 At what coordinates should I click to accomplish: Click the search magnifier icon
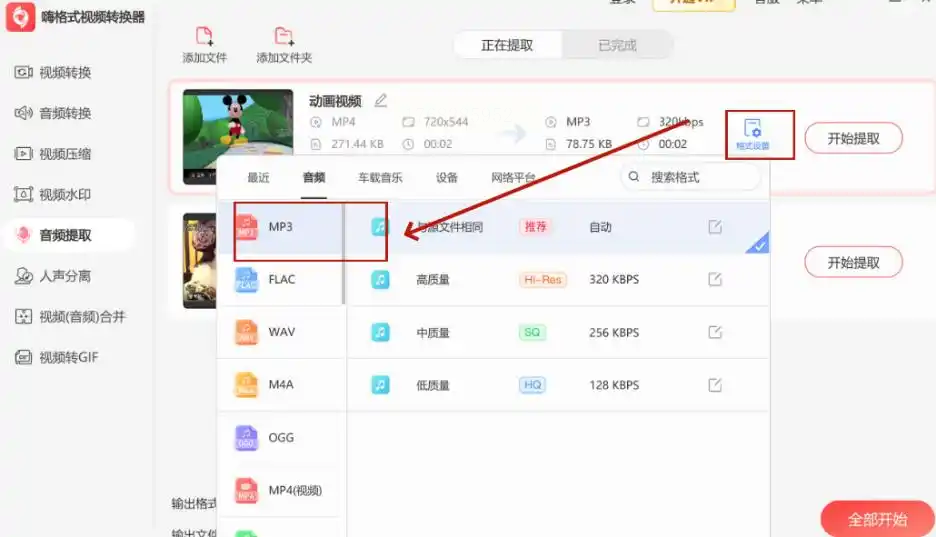(x=634, y=177)
